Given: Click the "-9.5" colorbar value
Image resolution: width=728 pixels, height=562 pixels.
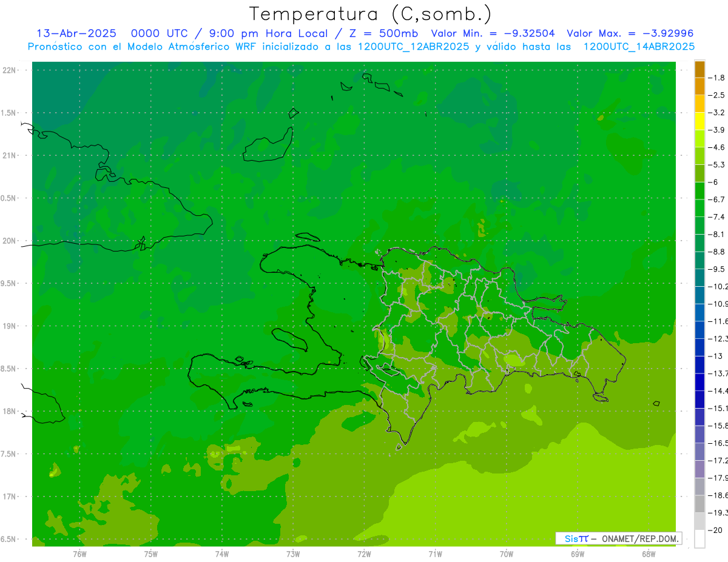Looking at the screenshot, I should (716, 269).
